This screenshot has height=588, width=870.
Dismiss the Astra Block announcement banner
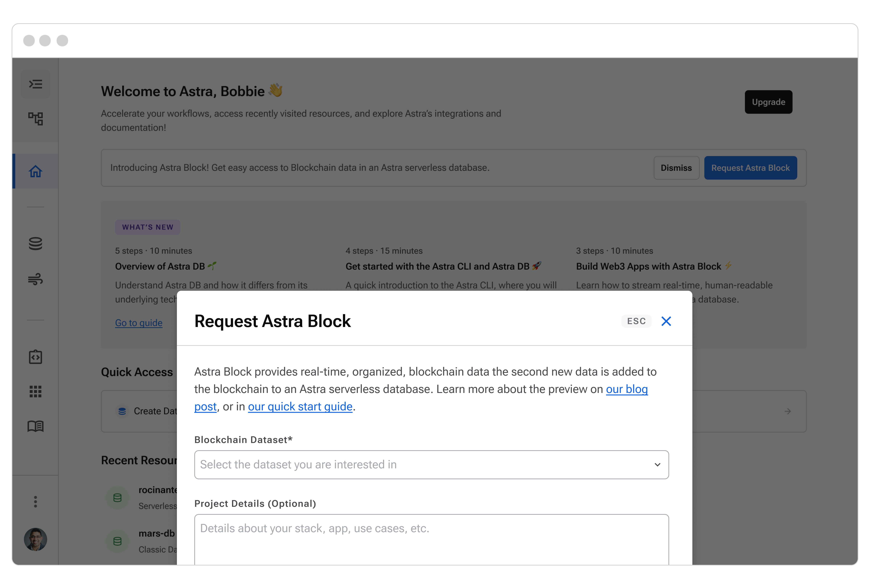pos(676,168)
